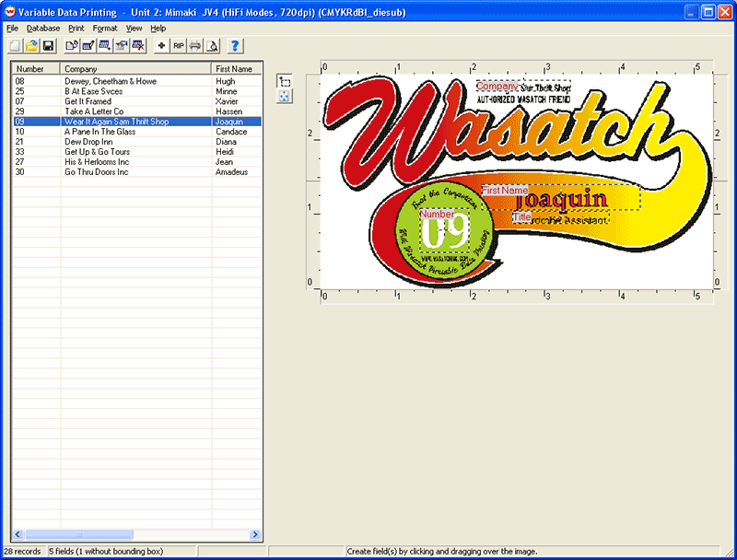
Task: Open the View menu
Action: [134, 29]
